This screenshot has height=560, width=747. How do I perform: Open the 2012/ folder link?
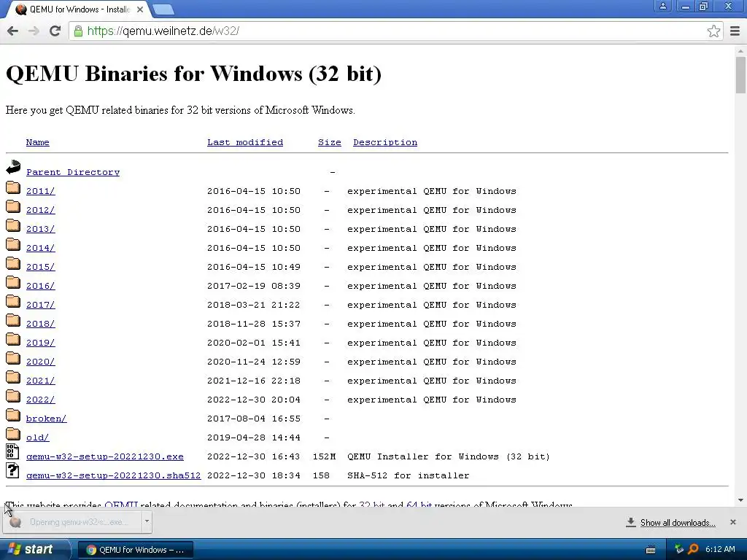[41, 210]
